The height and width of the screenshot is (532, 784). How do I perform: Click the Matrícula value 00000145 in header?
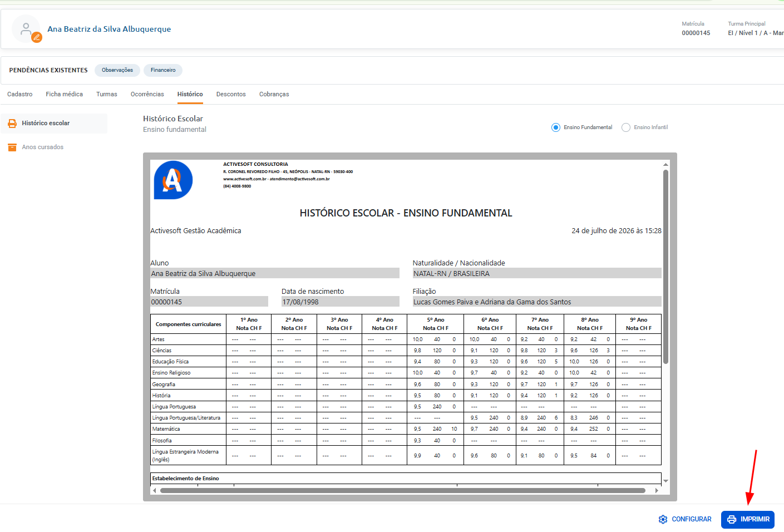click(x=696, y=33)
